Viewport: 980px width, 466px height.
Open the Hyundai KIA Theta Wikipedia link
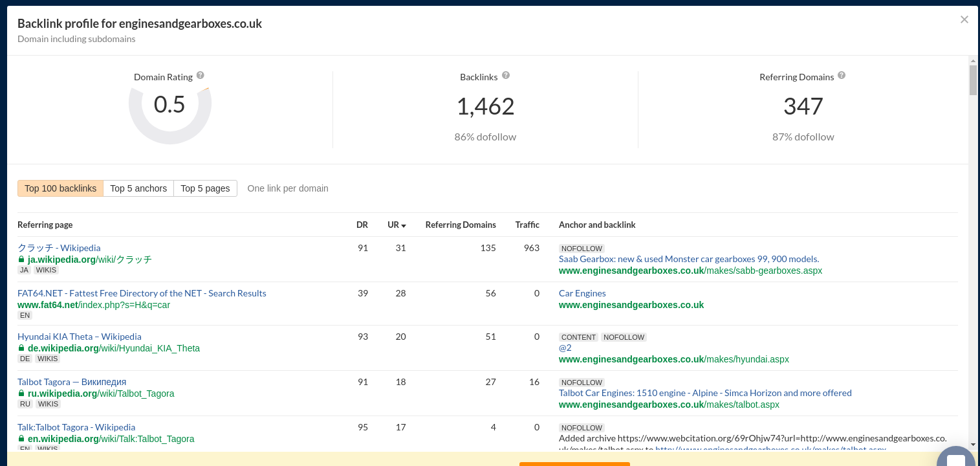[x=79, y=337]
